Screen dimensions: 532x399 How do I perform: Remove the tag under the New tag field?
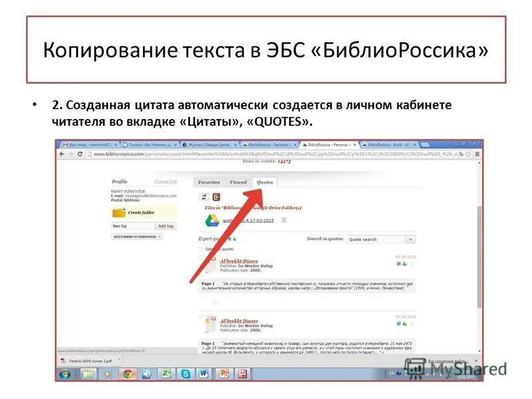(160, 237)
